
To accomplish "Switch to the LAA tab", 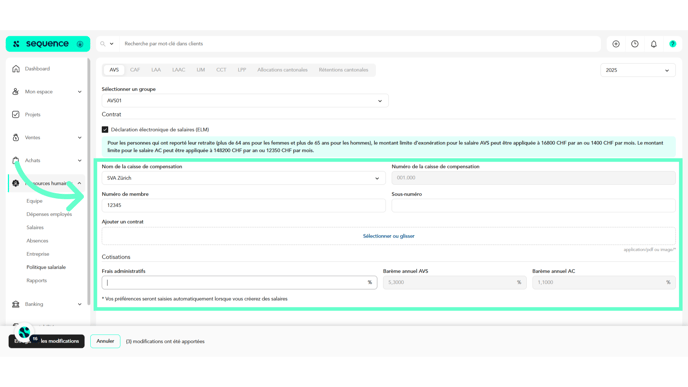I will [x=156, y=70].
